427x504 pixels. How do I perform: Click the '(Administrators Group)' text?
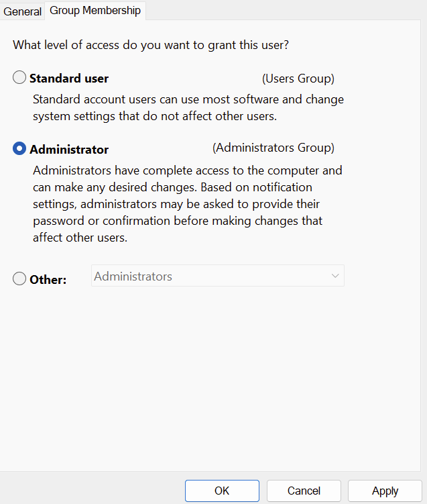point(273,148)
